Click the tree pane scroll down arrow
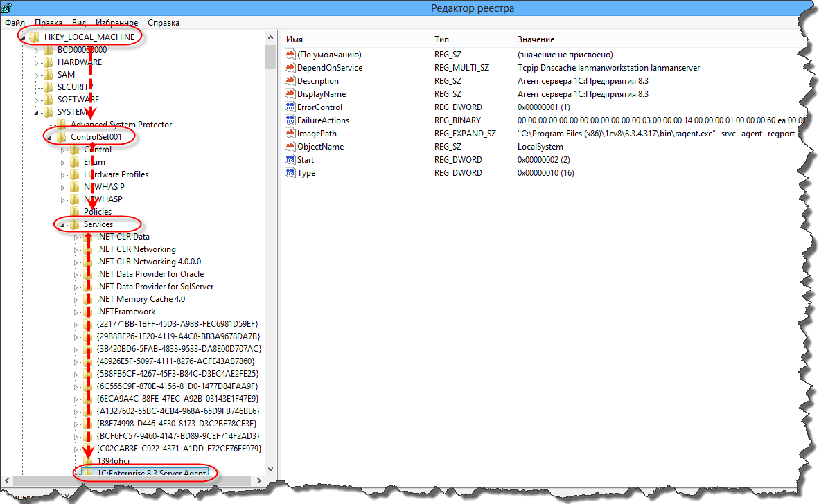The image size is (819, 504). tap(270, 469)
